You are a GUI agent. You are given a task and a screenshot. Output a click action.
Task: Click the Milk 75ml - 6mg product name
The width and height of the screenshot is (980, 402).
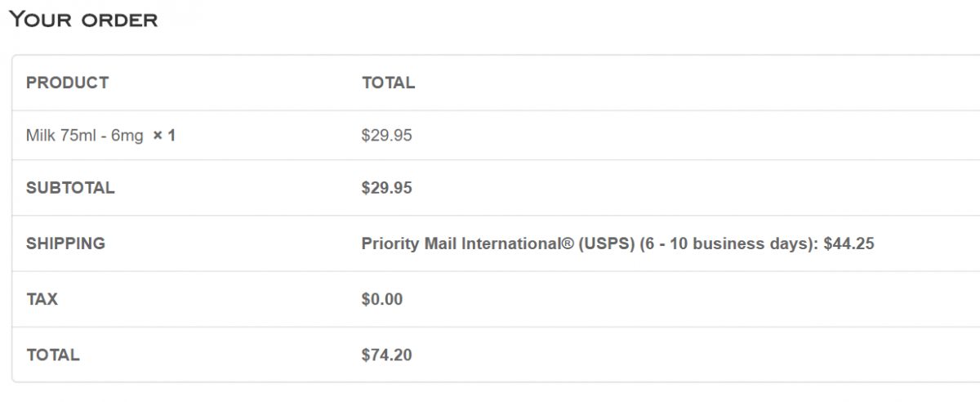tap(85, 136)
